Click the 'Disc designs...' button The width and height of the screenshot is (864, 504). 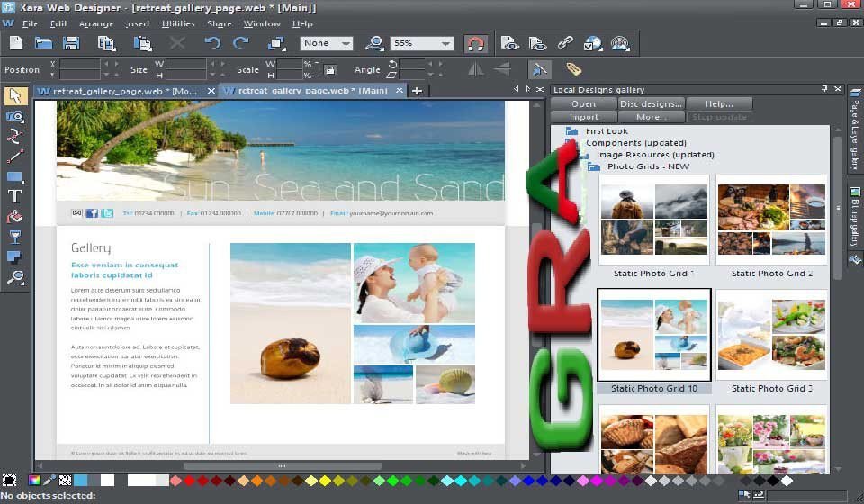(x=652, y=103)
